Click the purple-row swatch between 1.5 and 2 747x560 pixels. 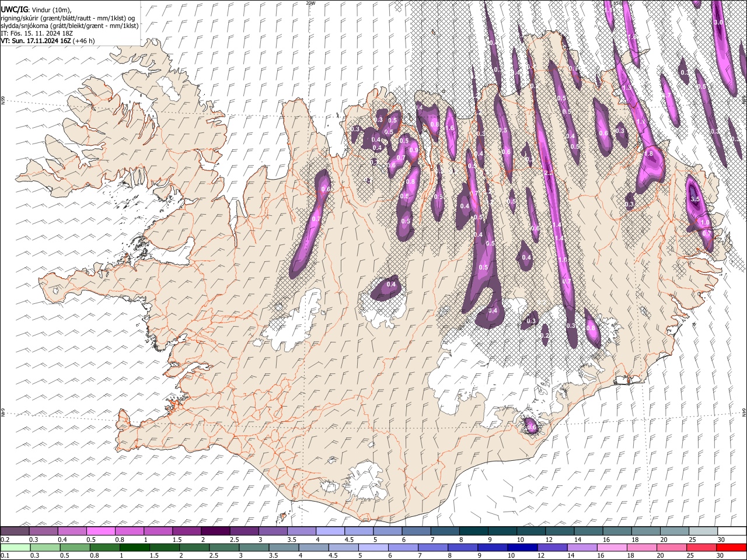(x=186, y=531)
